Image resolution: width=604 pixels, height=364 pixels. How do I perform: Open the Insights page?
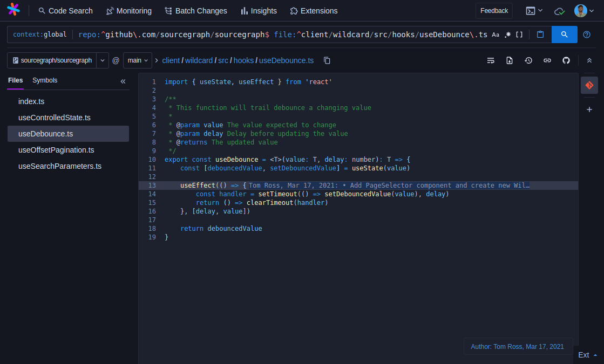point(259,11)
